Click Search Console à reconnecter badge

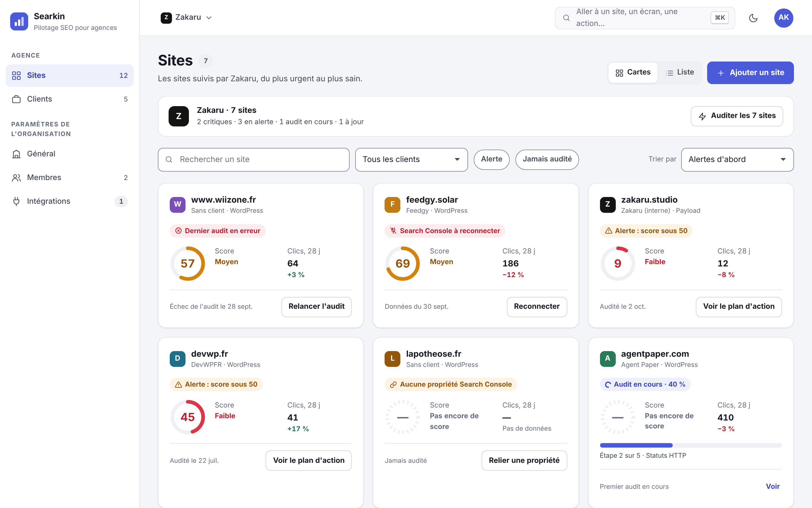(445, 231)
